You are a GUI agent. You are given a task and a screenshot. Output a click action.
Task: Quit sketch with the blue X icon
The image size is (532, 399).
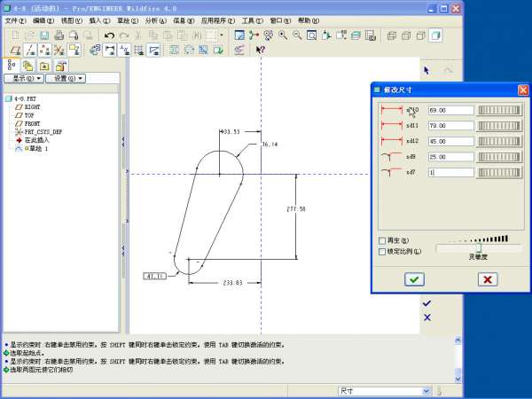tap(426, 317)
